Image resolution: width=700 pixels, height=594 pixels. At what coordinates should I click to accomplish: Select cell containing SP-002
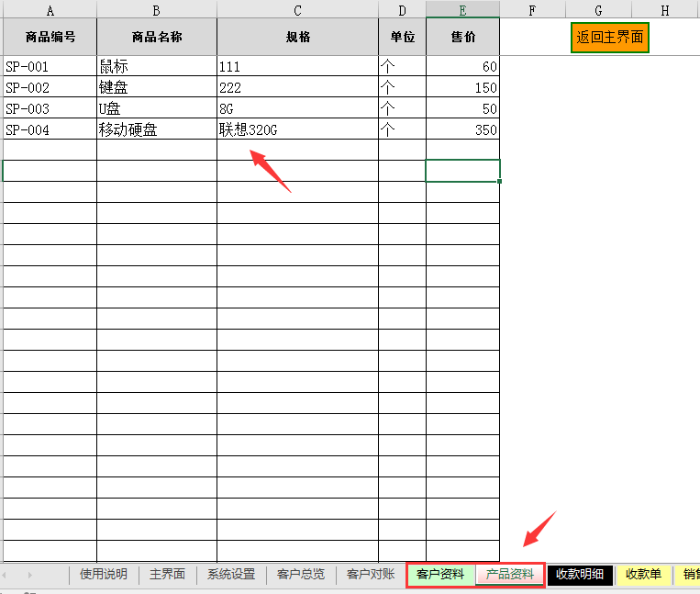pos(50,87)
